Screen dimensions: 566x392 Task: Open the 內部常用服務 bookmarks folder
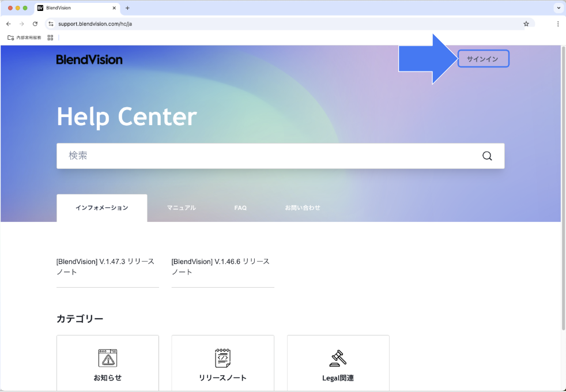coord(24,37)
